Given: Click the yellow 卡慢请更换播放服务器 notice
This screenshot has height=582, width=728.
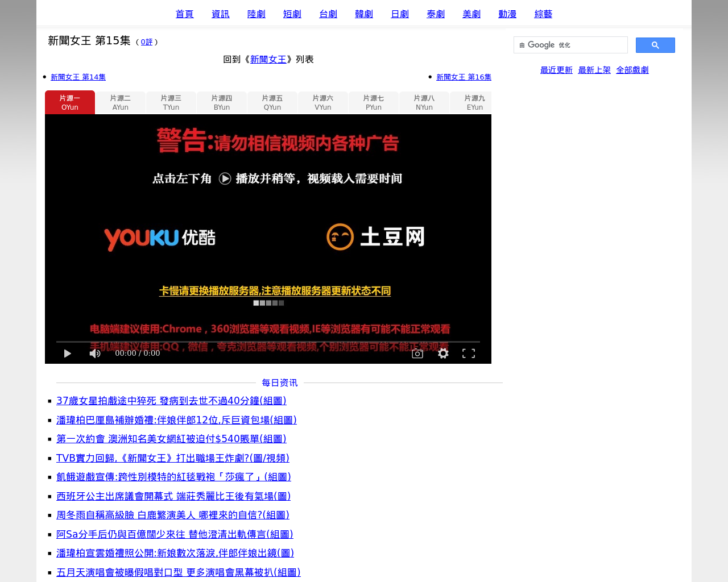Looking at the screenshot, I should click(275, 291).
